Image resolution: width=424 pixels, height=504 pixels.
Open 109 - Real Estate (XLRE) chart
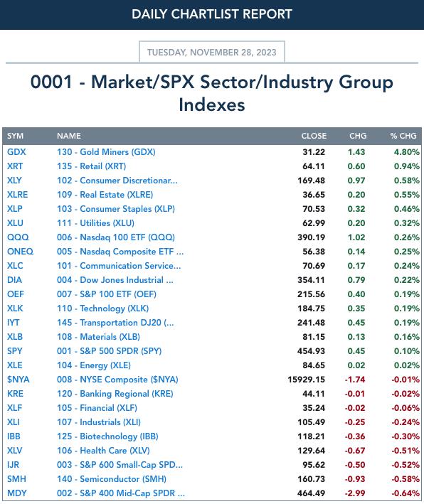[105, 195]
